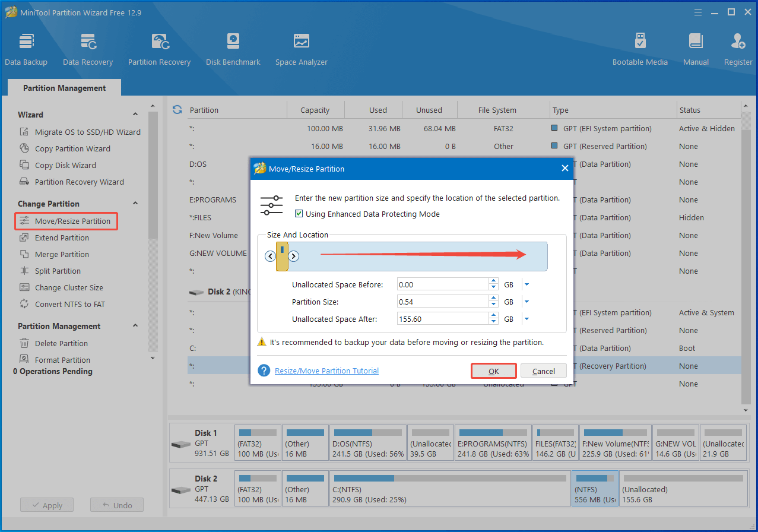
Task: Click right arrow on partition slider
Action: pos(293,256)
